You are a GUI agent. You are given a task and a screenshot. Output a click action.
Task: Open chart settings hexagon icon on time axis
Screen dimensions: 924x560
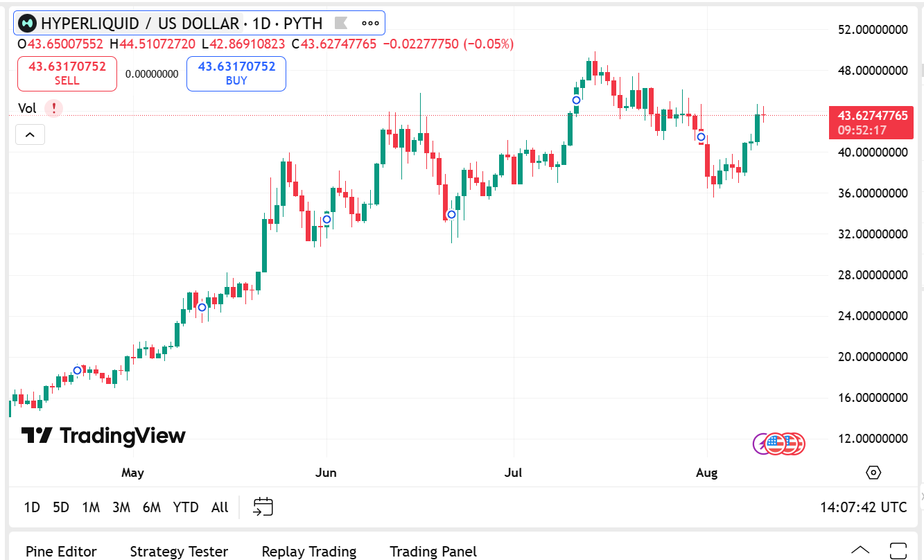[x=873, y=473]
